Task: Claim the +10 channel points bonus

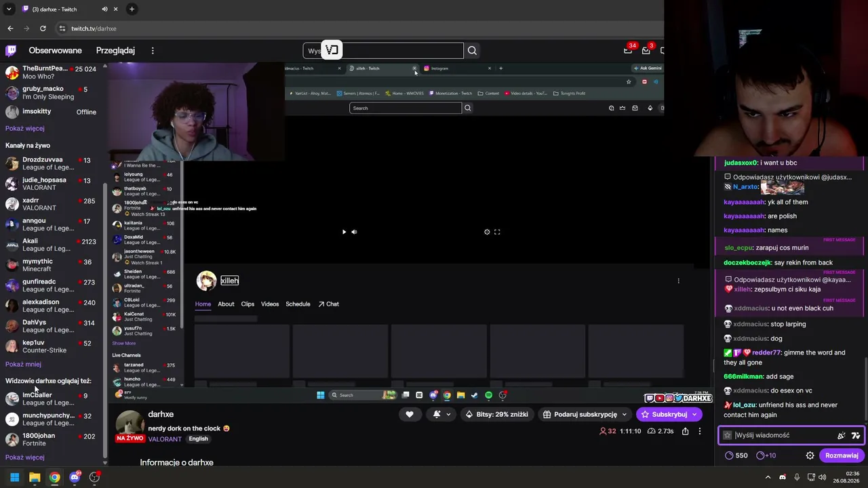Action: (766, 455)
